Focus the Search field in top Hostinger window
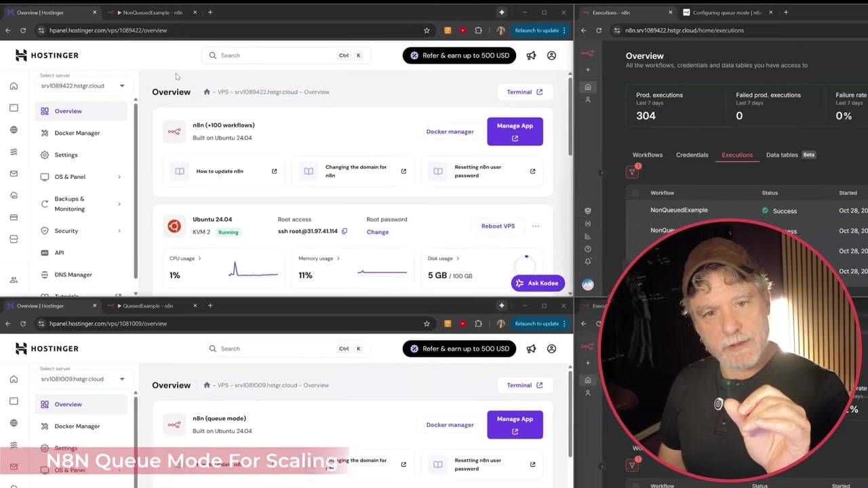The image size is (868, 488). click(285, 56)
